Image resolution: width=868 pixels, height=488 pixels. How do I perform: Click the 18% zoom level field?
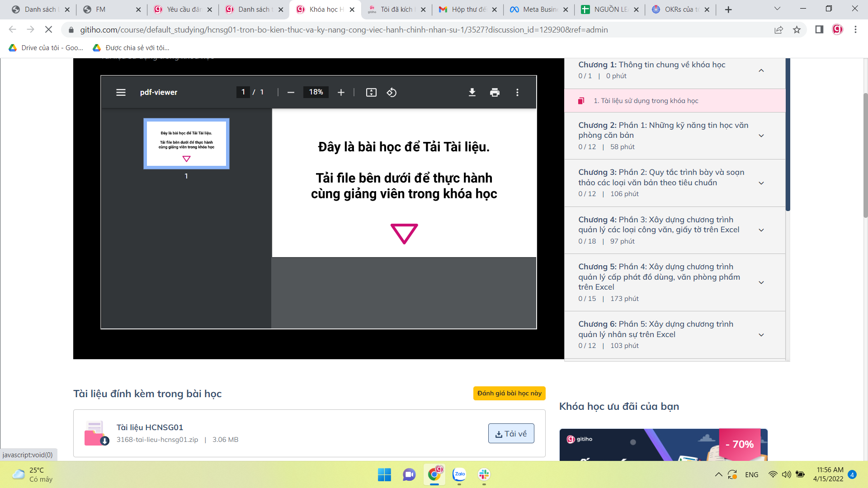[316, 92]
